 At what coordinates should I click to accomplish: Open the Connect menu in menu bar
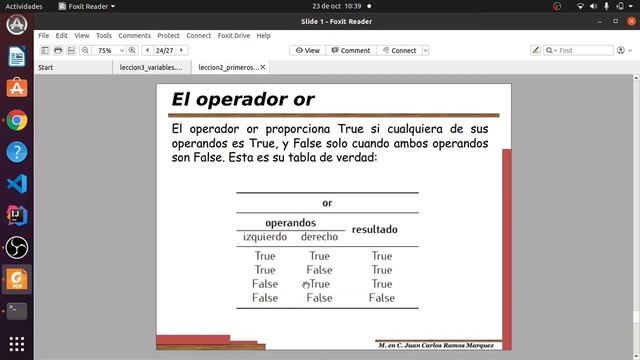(198, 36)
